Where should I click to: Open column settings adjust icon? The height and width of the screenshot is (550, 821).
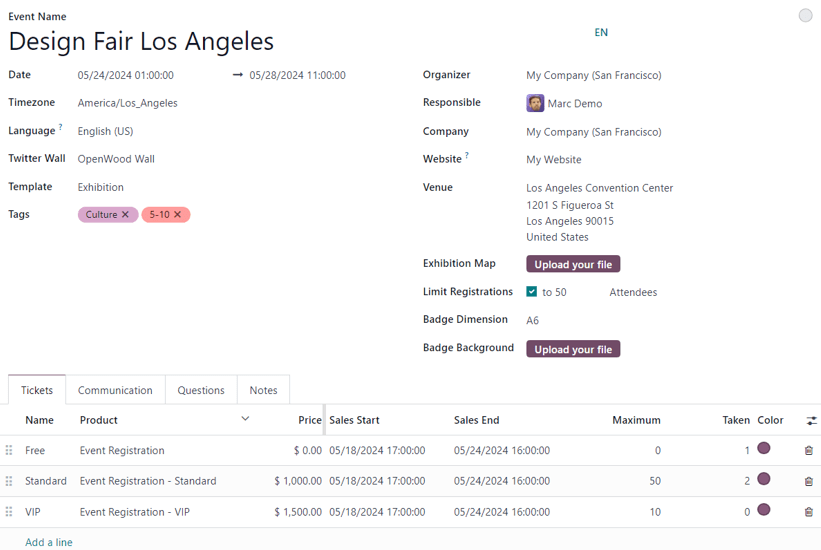coord(811,421)
